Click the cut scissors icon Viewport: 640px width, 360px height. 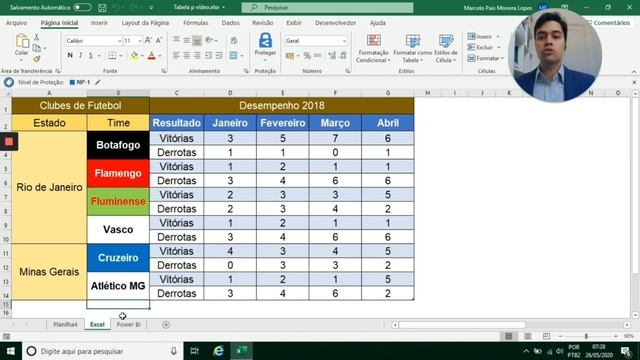[36, 37]
